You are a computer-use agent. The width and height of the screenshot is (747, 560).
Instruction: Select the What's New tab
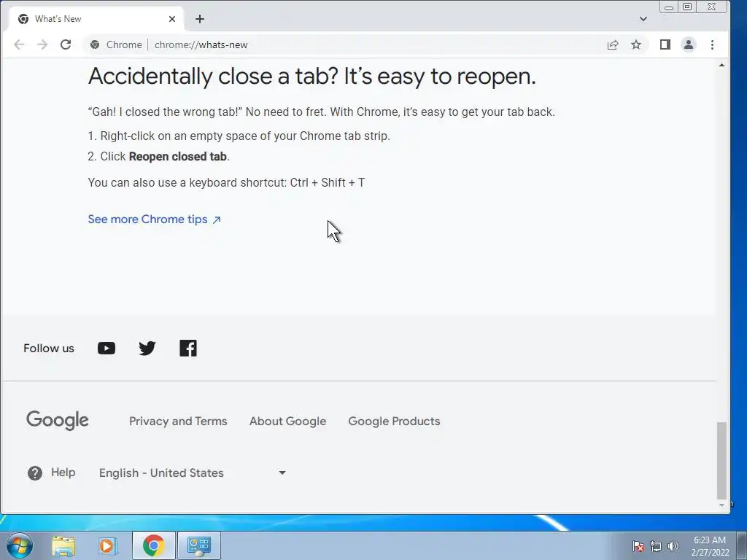tap(97, 19)
